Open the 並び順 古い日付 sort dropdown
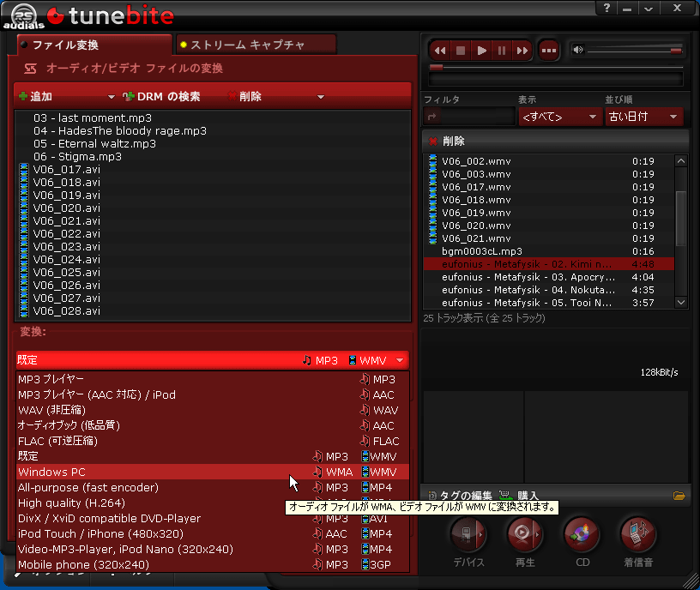 pyautogui.click(x=644, y=117)
